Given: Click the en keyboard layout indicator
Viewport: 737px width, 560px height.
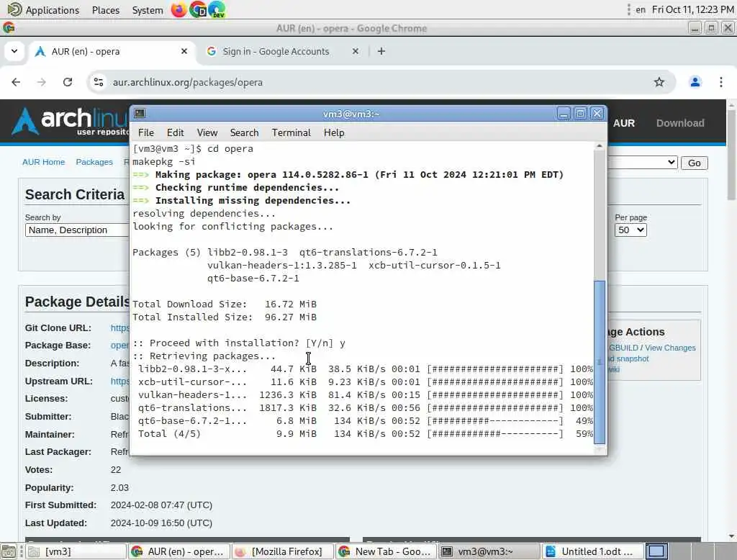Looking at the screenshot, I should click(x=640, y=10).
